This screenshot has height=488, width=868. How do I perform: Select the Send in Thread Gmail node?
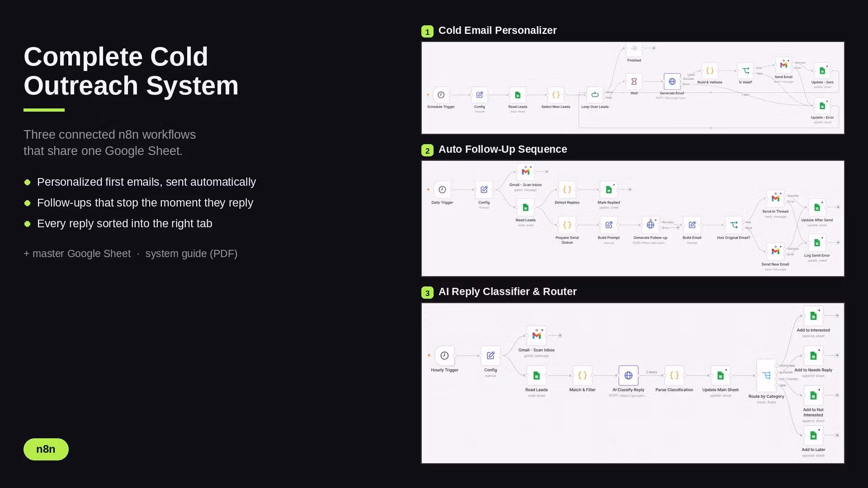[775, 199]
